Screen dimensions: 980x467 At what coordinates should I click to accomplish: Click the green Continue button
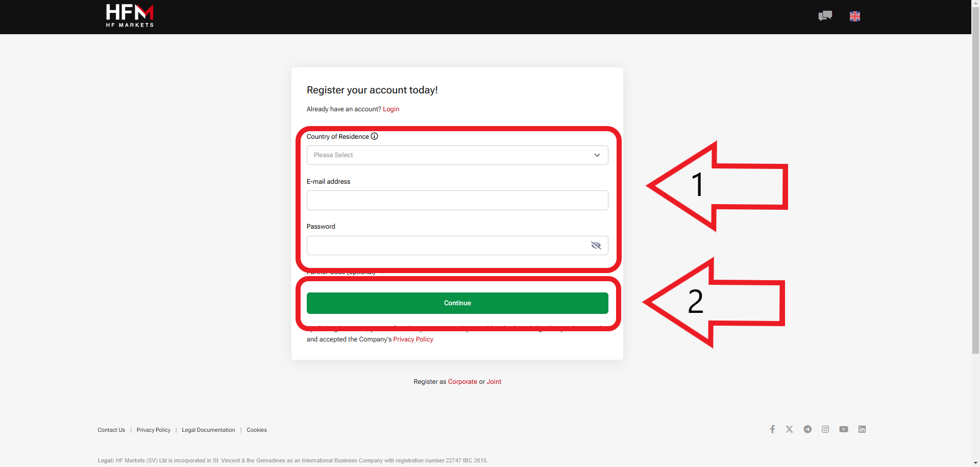pyautogui.click(x=457, y=303)
